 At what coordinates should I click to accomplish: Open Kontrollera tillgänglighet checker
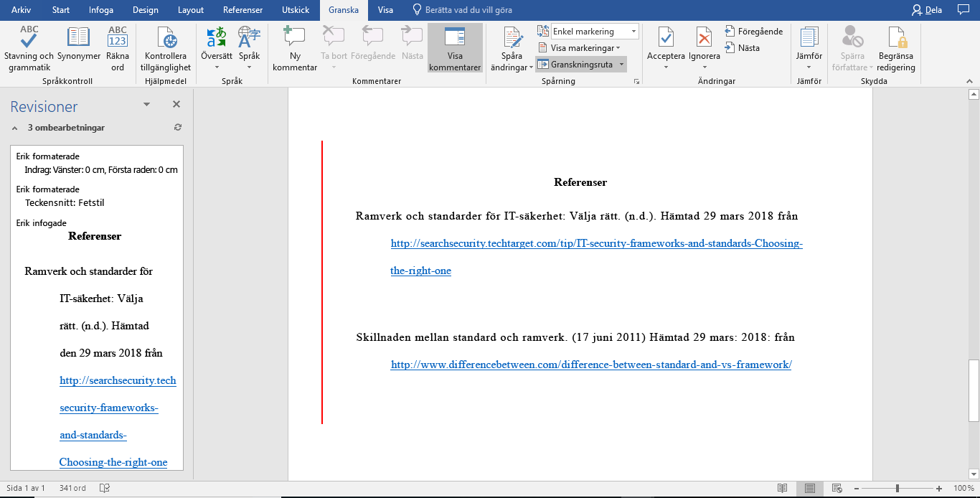tap(166, 48)
